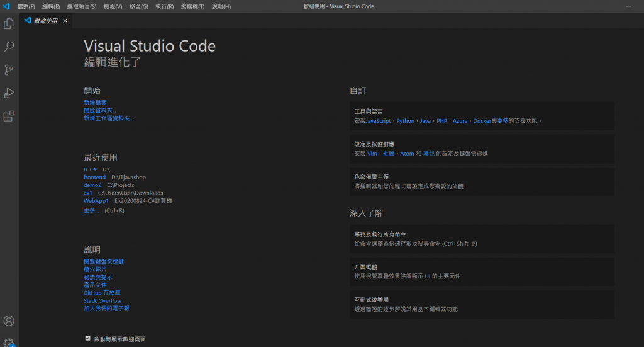644x347 pixels.
Task: Install Vim keybindings link
Action: tap(372, 154)
